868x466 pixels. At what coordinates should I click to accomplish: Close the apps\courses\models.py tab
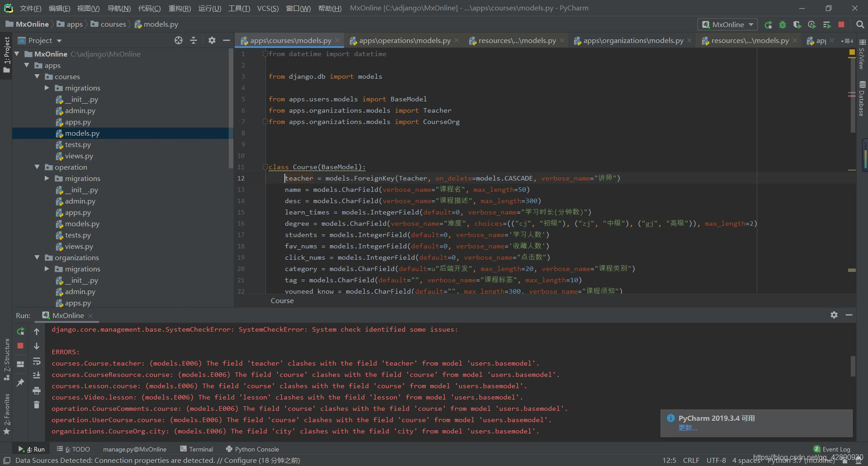[x=337, y=40]
